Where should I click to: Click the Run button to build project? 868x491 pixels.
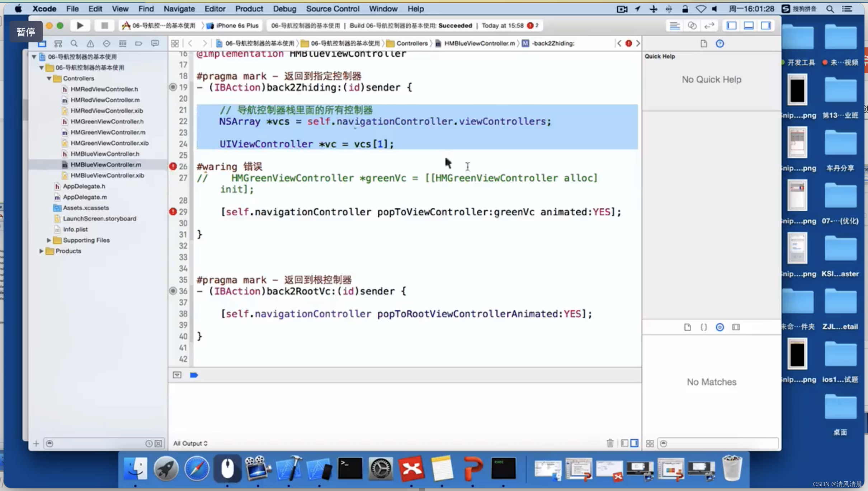[80, 25]
